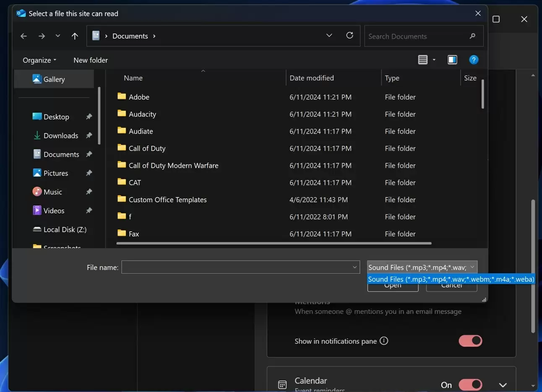The image size is (542, 392).
Task: Click the Documents breadcrumb in address bar
Action: (130, 36)
